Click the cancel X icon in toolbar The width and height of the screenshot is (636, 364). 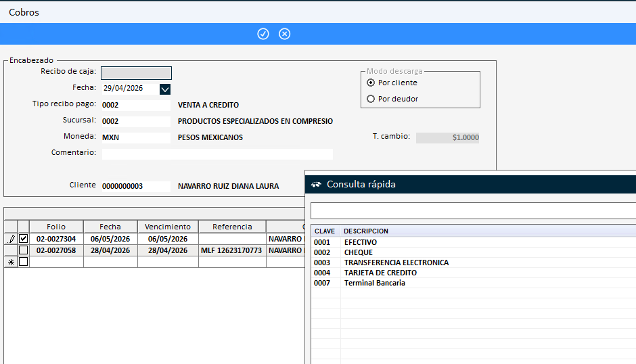click(x=284, y=34)
